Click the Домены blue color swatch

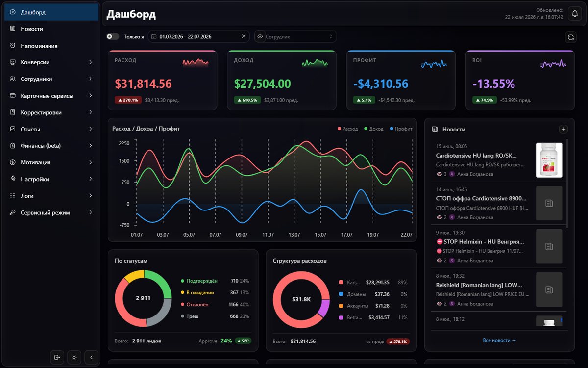341,294
